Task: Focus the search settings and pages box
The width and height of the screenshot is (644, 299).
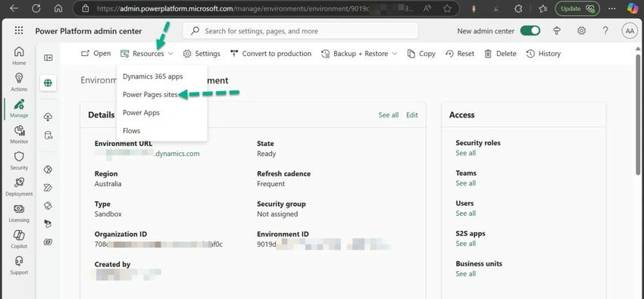Action: (x=301, y=31)
